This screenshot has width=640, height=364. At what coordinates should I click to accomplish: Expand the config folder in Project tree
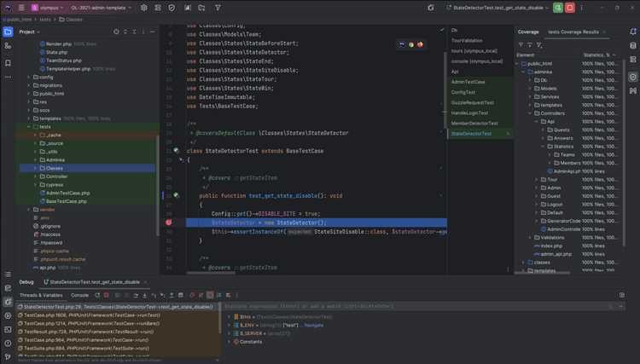(x=28, y=77)
